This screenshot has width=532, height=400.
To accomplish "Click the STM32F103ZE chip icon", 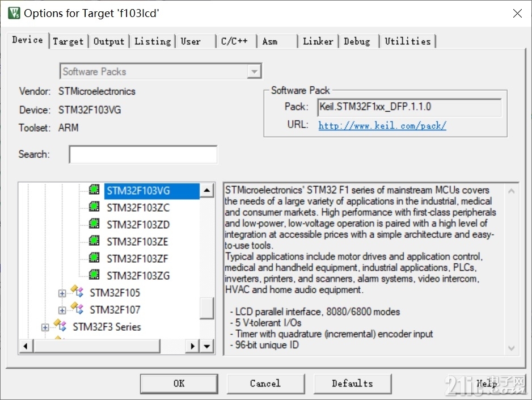I will tap(94, 241).
